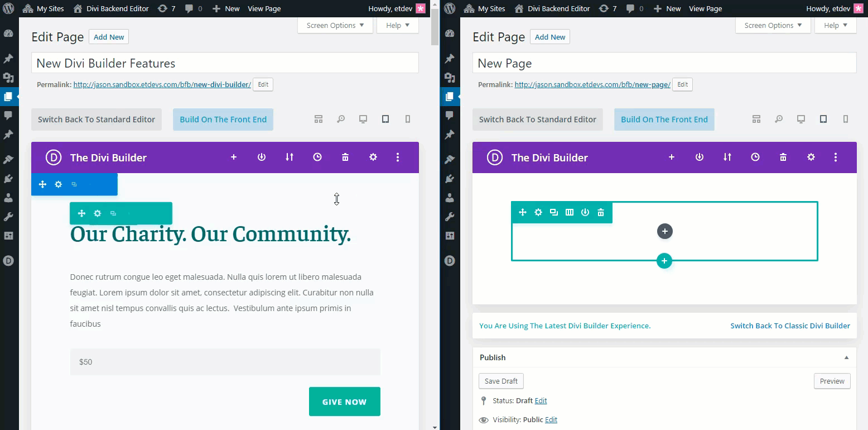
Task: Add new row with green plus, New Page window
Action: pyautogui.click(x=664, y=261)
